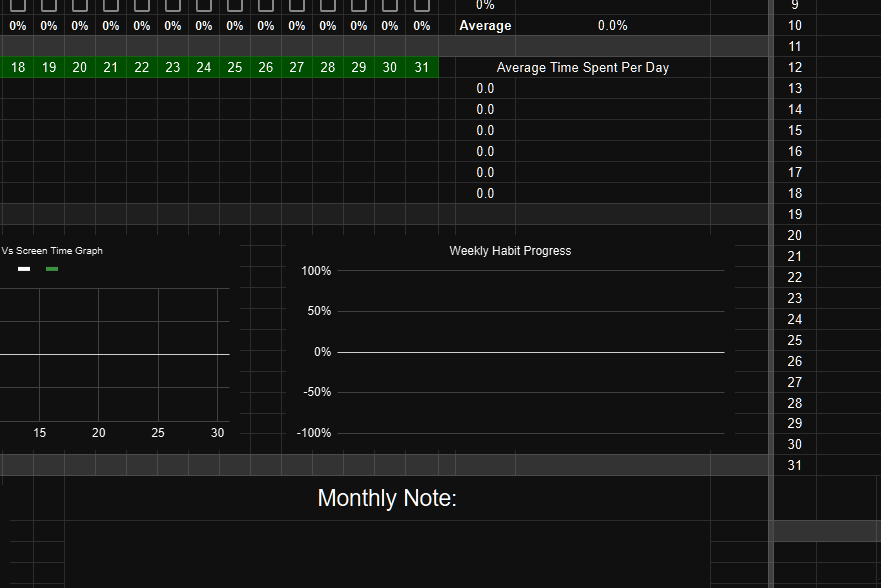Screen dimensions: 881x588
Task: Click the Weekly Habit Progress chart title
Action: (x=510, y=251)
